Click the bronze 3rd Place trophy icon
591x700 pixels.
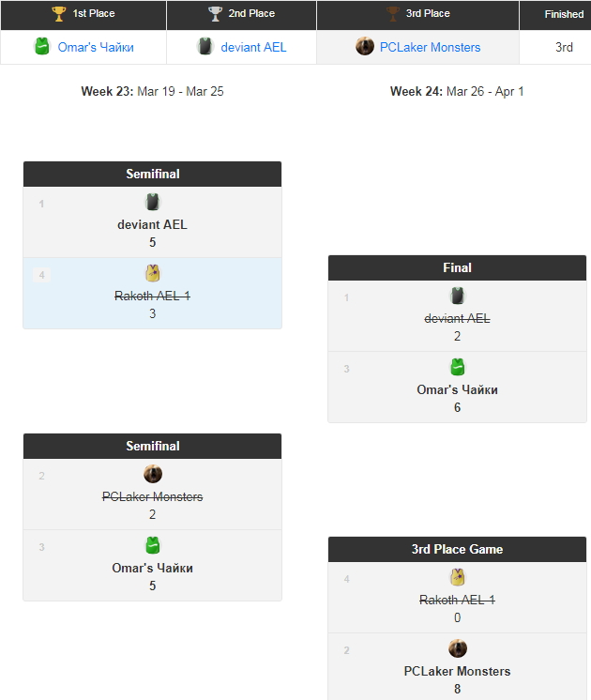pos(393,14)
